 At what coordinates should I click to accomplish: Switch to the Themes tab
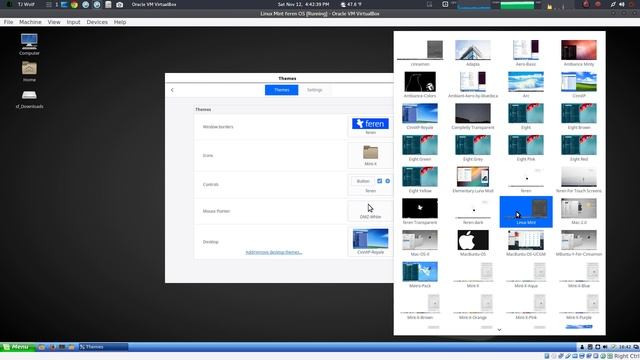pyautogui.click(x=282, y=90)
